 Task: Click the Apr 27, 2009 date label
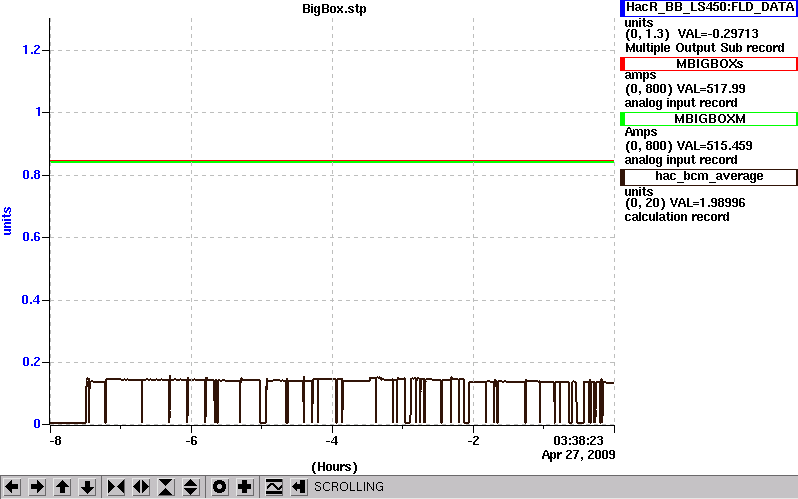pyautogui.click(x=578, y=454)
